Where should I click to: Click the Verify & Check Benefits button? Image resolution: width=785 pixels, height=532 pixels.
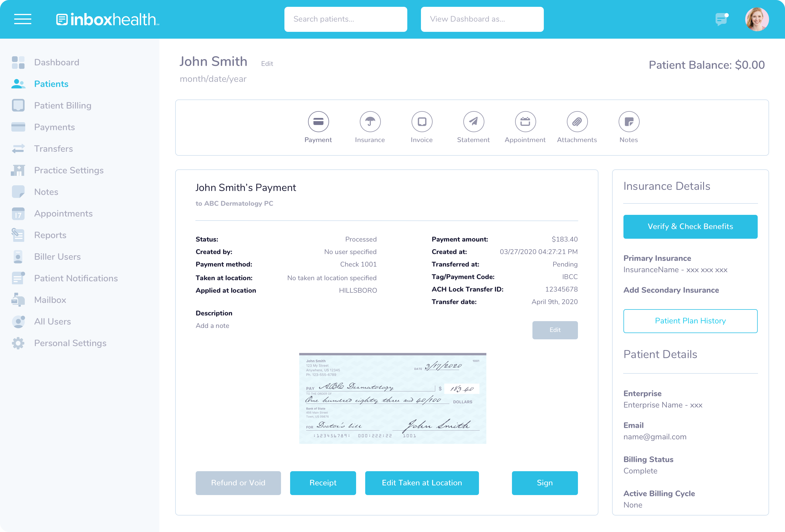pos(690,226)
